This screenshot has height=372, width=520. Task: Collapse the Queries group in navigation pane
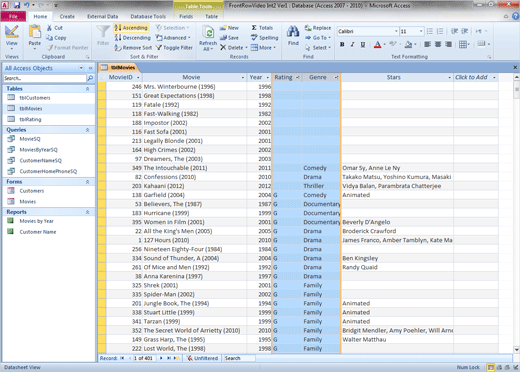88,130
